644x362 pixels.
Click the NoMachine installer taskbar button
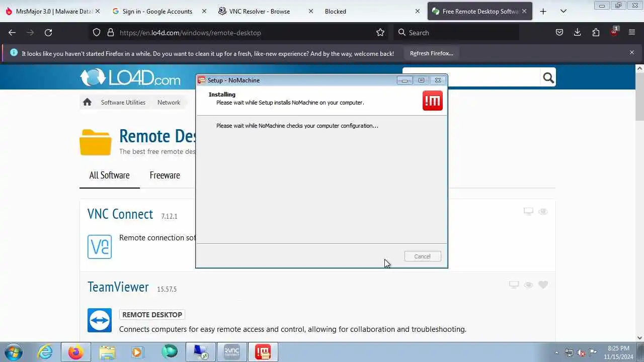[x=263, y=352]
